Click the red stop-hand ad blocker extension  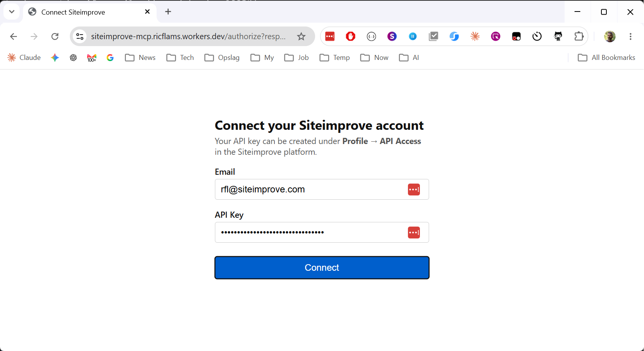[350, 36]
